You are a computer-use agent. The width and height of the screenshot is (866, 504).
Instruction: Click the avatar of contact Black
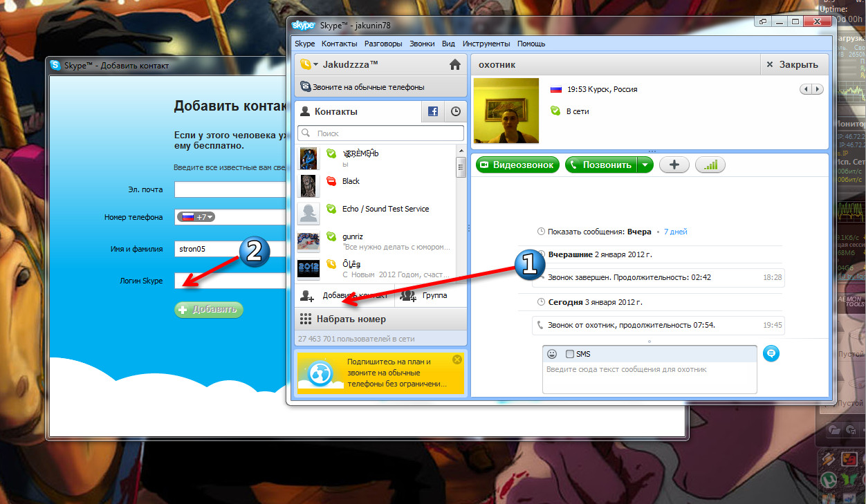pos(308,185)
